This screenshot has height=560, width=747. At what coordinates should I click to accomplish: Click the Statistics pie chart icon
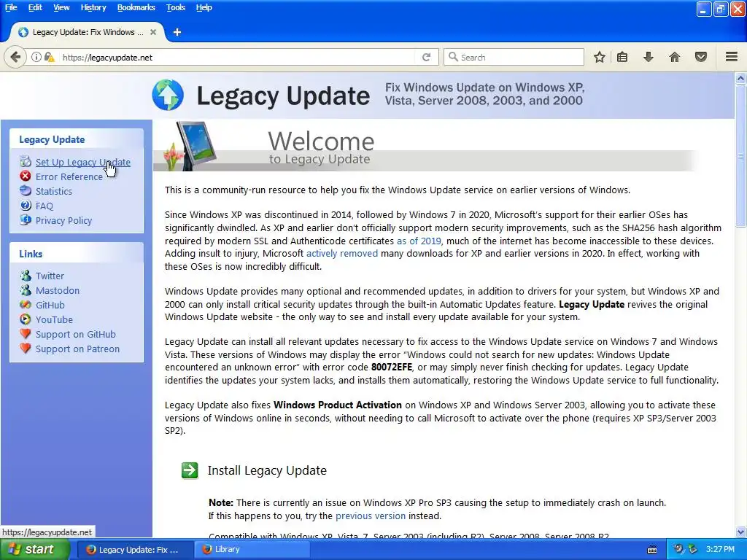pyautogui.click(x=26, y=190)
